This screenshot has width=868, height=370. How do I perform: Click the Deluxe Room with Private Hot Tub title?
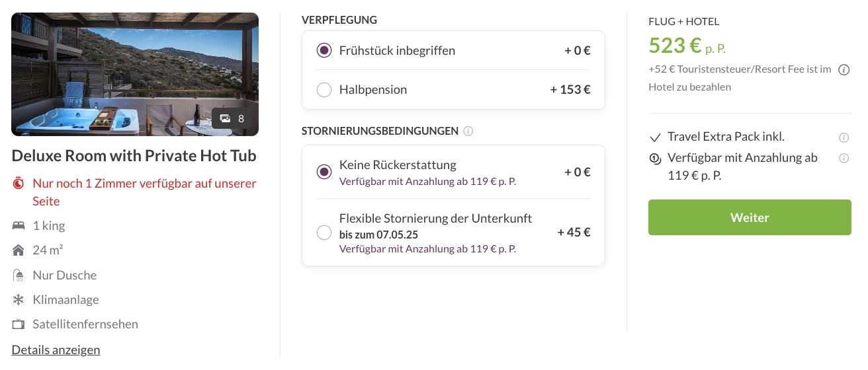point(134,156)
